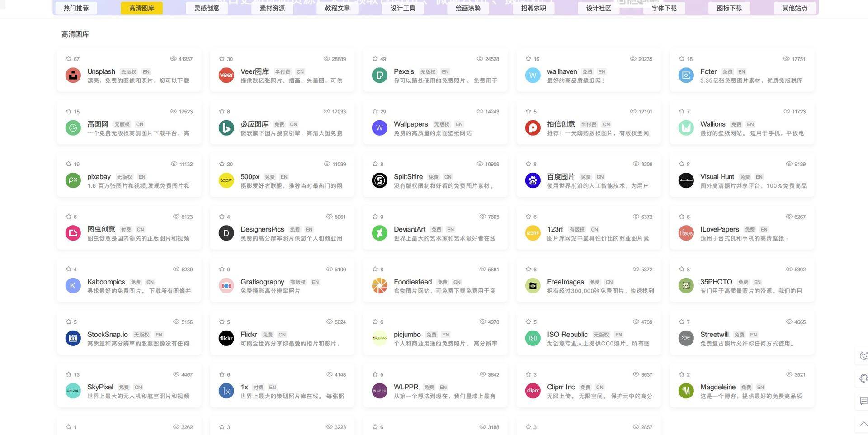The height and width of the screenshot is (435, 868).
Task: Click the ISO Republic logo icon
Action: (x=533, y=338)
